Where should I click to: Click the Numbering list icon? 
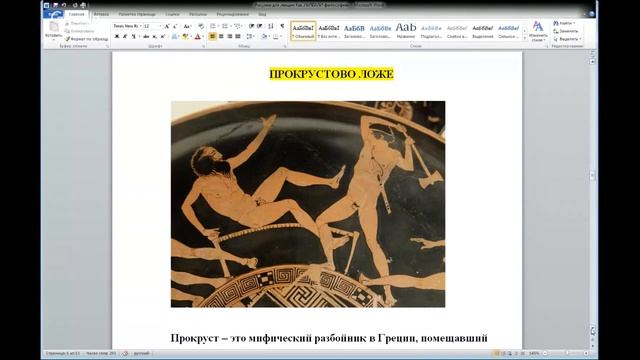(224, 26)
